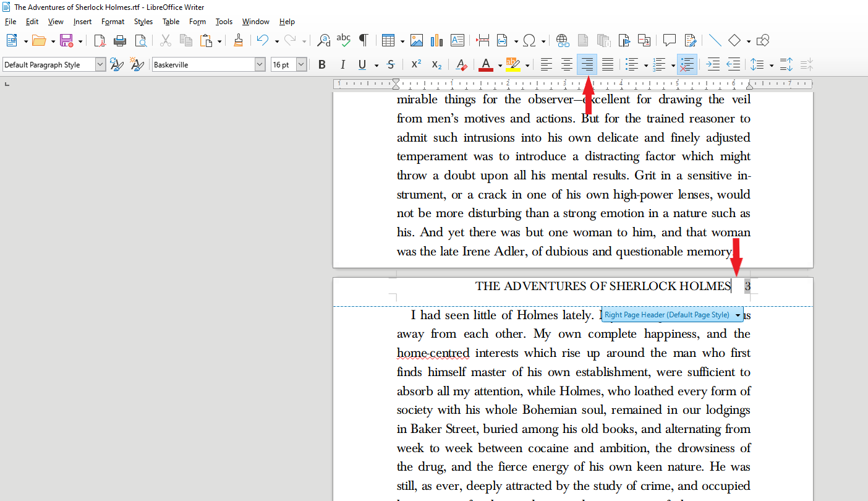Open the File menu
Image resolution: width=868 pixels, height=501 pixels.
[x=11, y=22]
